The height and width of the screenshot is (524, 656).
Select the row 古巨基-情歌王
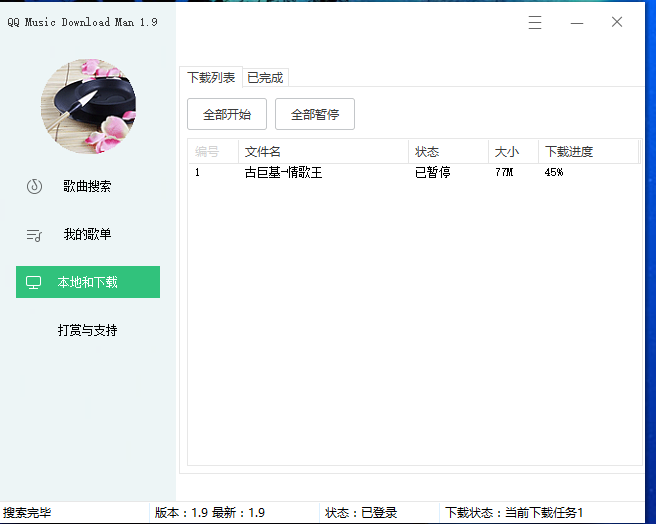(414, 172)
